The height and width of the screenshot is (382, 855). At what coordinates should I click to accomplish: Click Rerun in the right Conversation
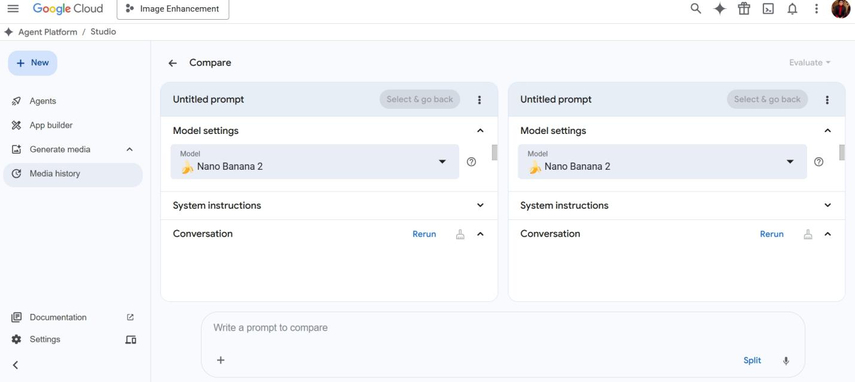pos(772,234)
